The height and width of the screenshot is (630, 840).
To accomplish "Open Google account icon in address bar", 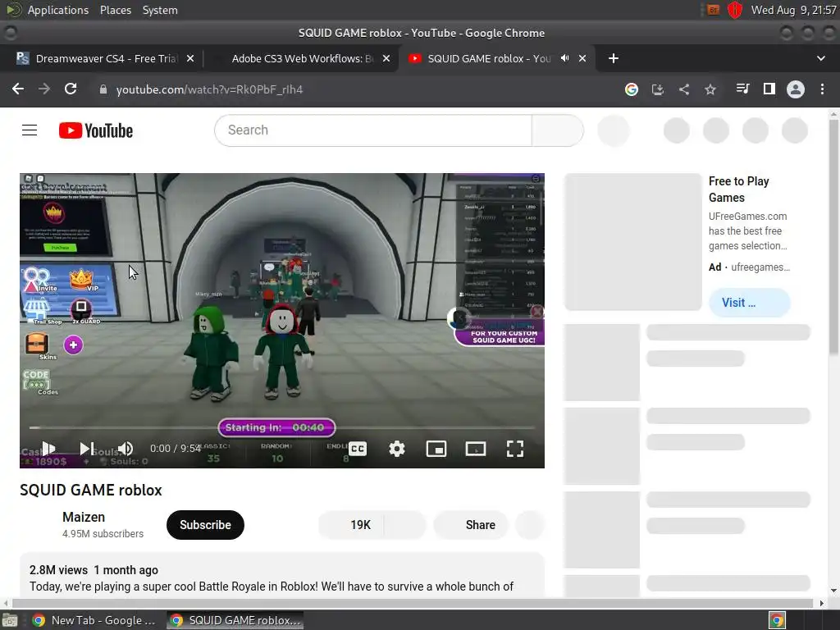I will pos(632,89).
